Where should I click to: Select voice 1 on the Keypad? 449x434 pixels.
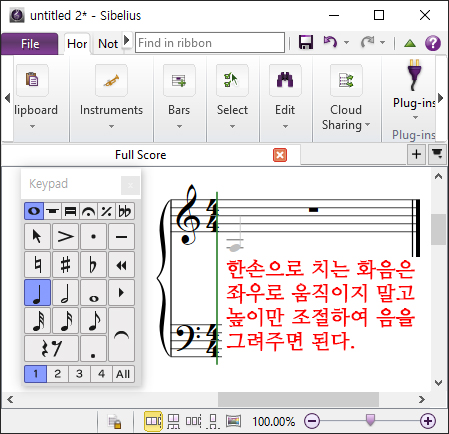(x=35, y=374)
